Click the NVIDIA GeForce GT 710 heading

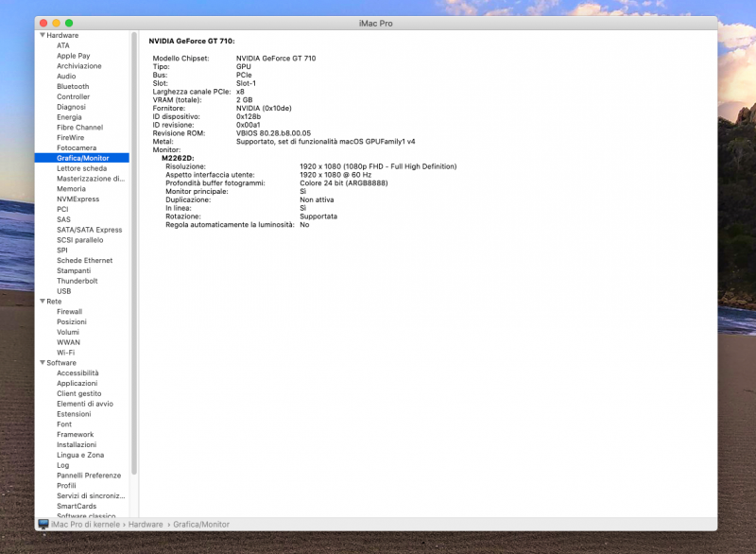192,41
